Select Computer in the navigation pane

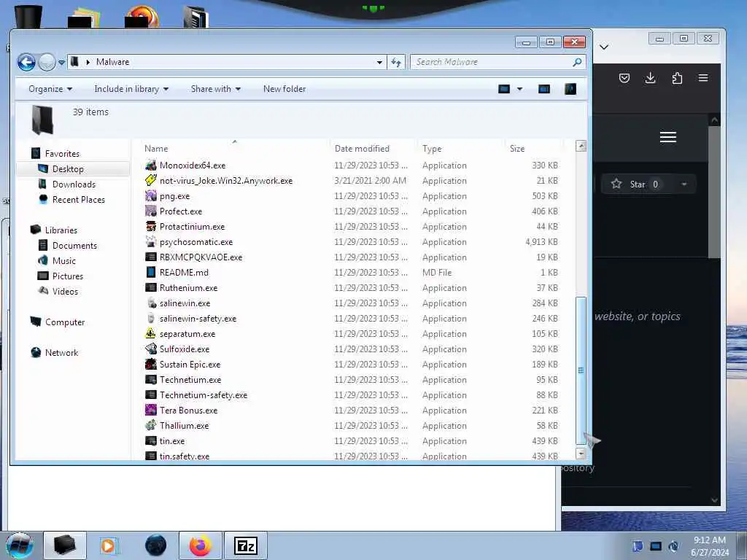point(65,322)
